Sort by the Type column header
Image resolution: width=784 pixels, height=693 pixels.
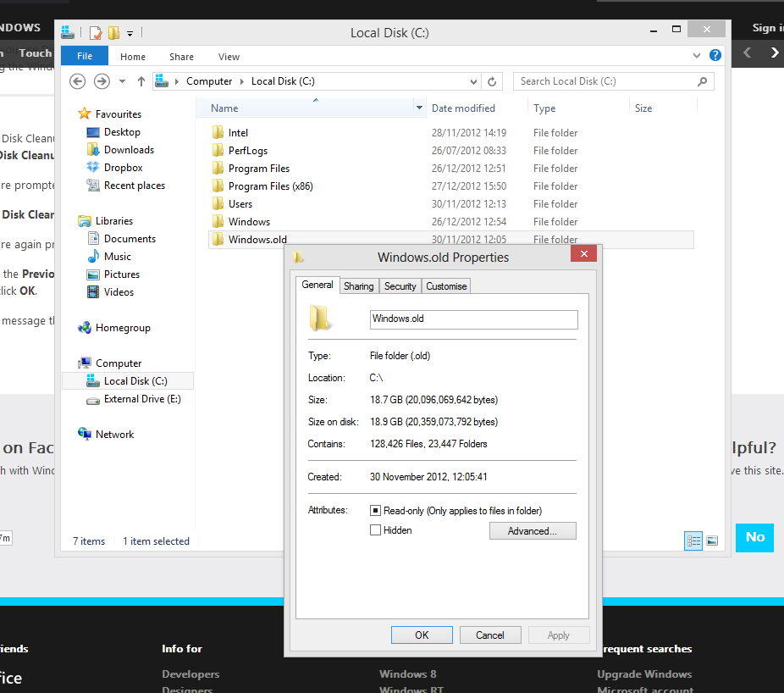pyautogui.click(x=544, y=108)
